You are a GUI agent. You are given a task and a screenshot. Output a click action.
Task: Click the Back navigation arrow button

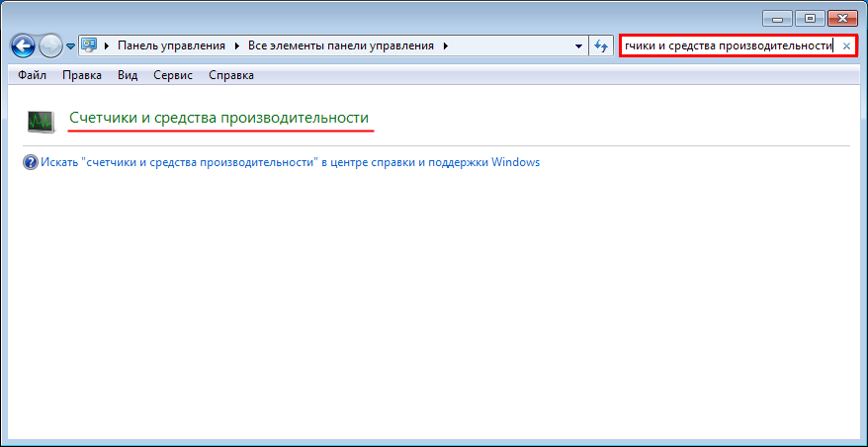(23, 45)
